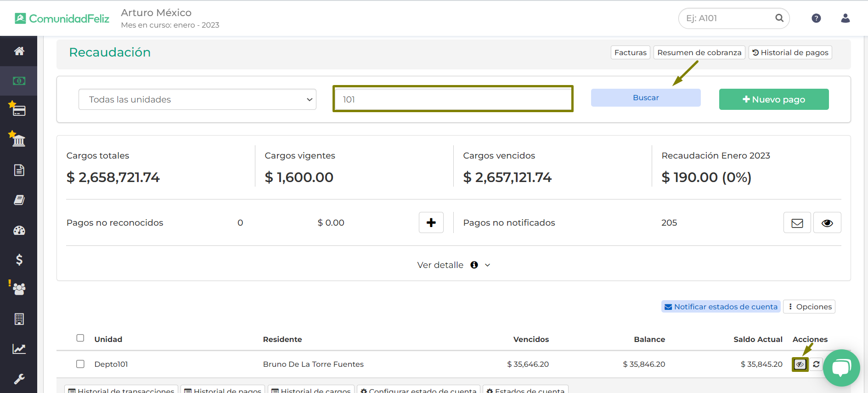Click the search field containing 101
868x393 pixels.
tap(453, 99)
